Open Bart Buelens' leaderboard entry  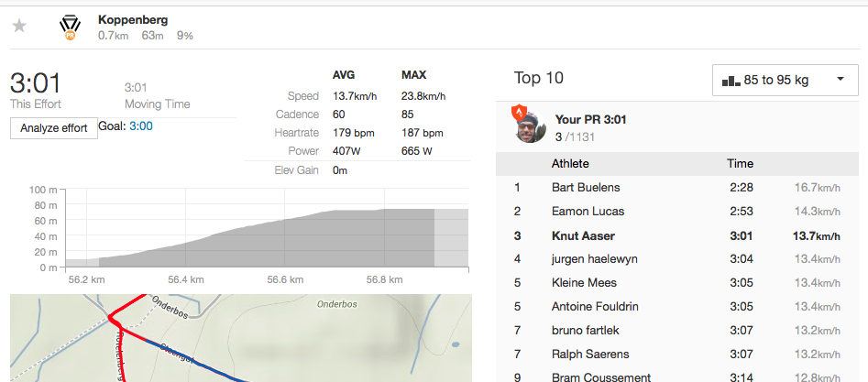(x=586, y=188)
